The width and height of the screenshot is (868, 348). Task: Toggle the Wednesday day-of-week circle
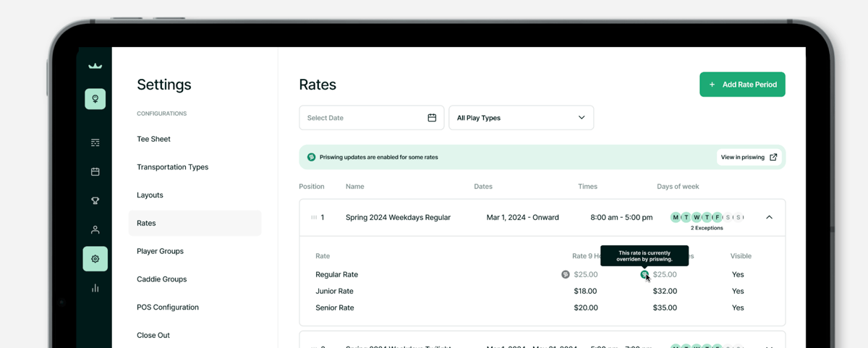click(697, 217)
